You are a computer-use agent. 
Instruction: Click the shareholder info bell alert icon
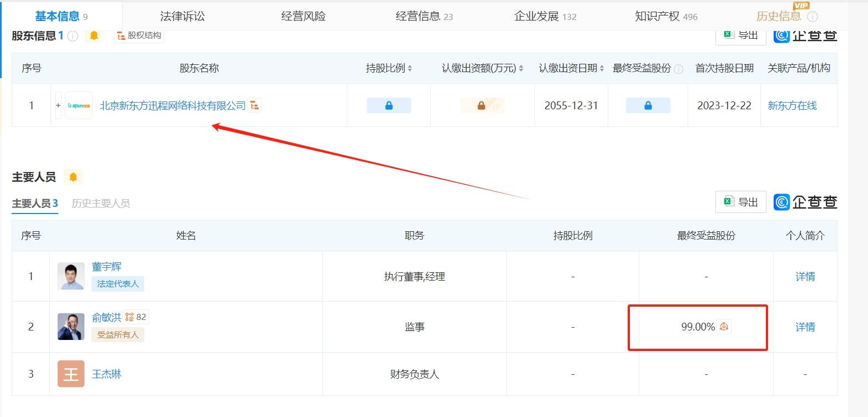point(94,36)
